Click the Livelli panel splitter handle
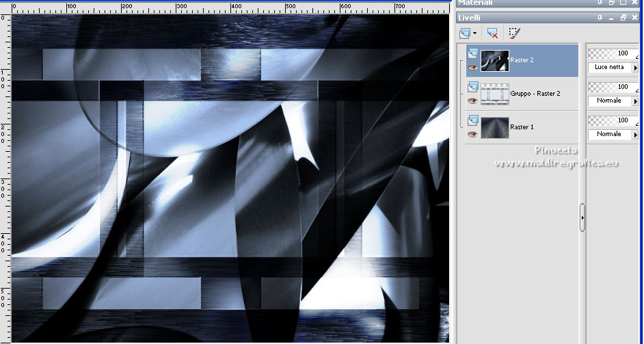Image resolution: width=644 pixels, height=344 pixels. (582, 217)
